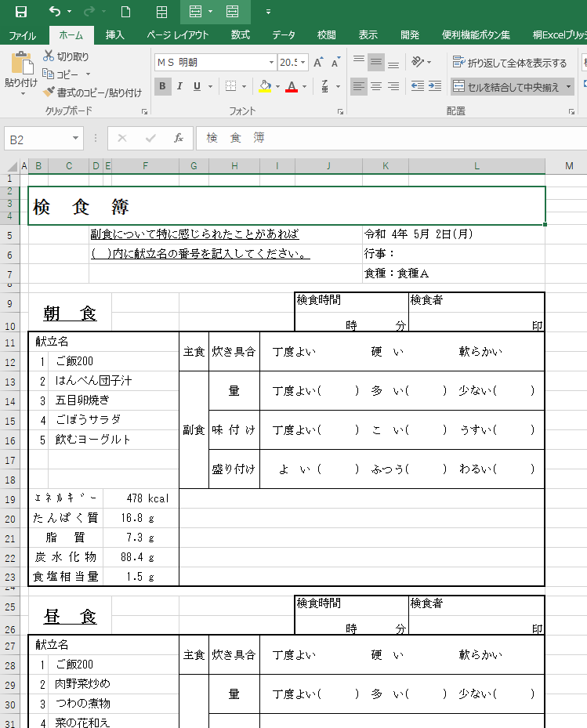Viewport: 587px width, 728px height.
Task: Open the 便利機能ボタン集 tab
Action: tap(476, 35)
